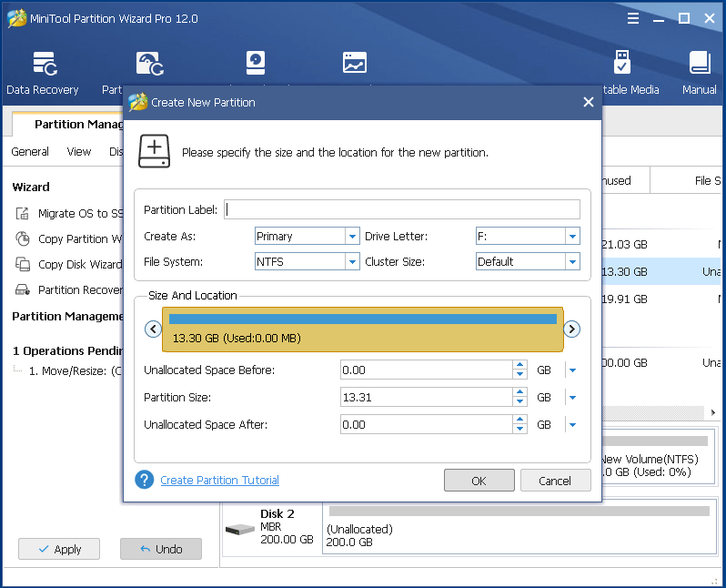The width and height of the screenshot is (726, 588).
Task: Launch the Copy Partition Wizard
Action: point(68,239)
